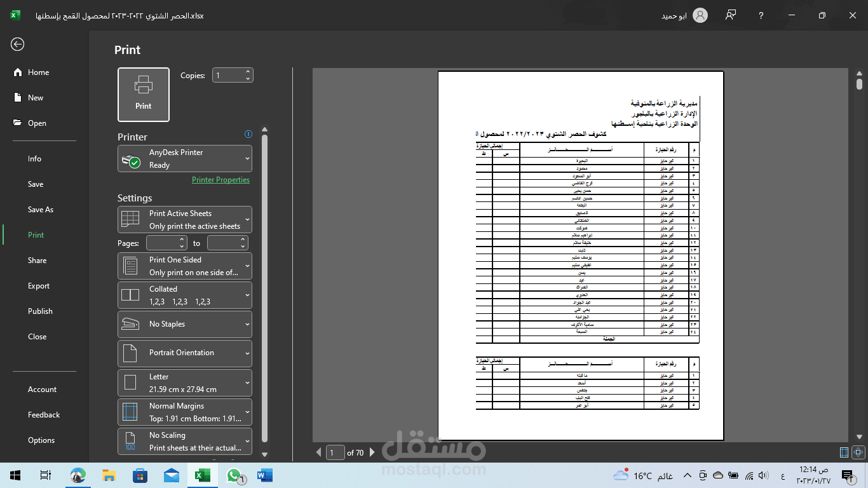The width and height of the screenshot is (868, 488).
Task: Click the print preview page
Action: click(x=581, y=255)
